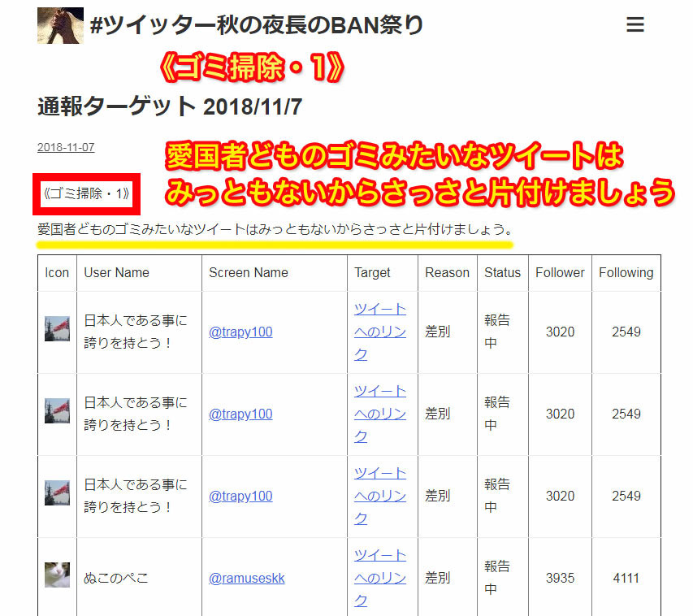This screenshot has width=693, height=616.
Task: Click the flag avatar icon in the second row
Action: tap(57, 411)
